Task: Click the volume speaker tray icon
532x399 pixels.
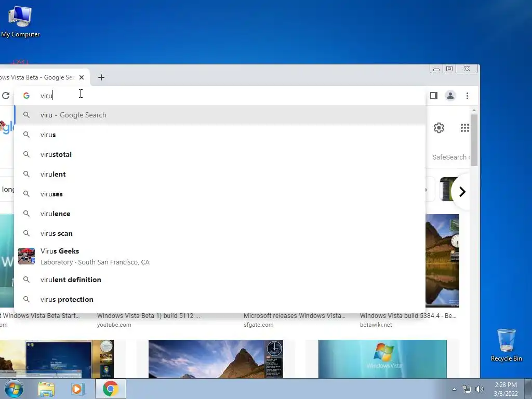Action: point(480,389)
